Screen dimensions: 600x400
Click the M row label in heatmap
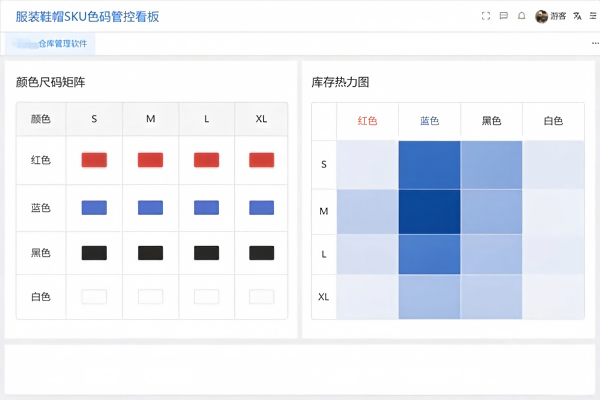(324, 211)
